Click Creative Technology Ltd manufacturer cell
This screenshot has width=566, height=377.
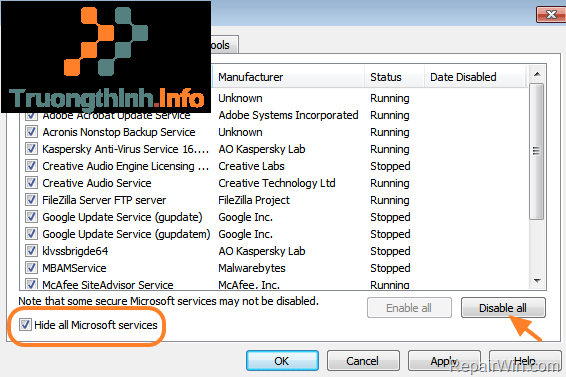(277, 183)
